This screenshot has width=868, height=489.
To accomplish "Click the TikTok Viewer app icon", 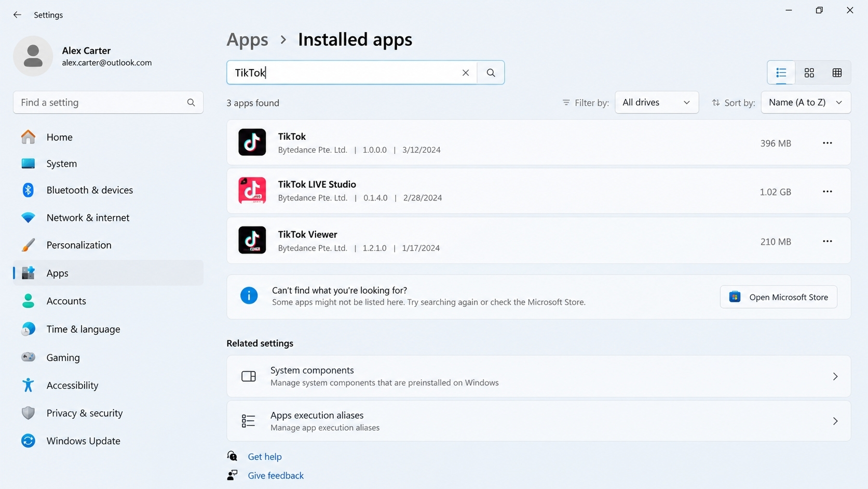I will 252,240.
